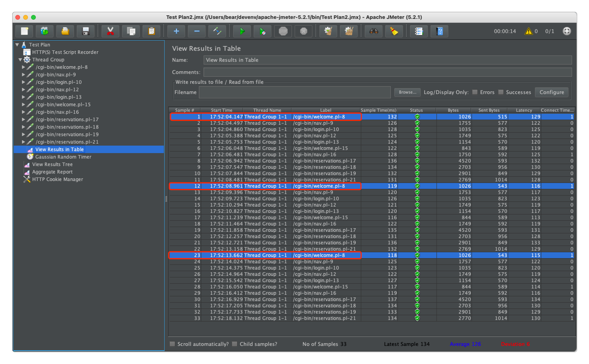589x364 pixels.
Task: Toggle Child samples checkbox
Action: (x=235, y=344)
